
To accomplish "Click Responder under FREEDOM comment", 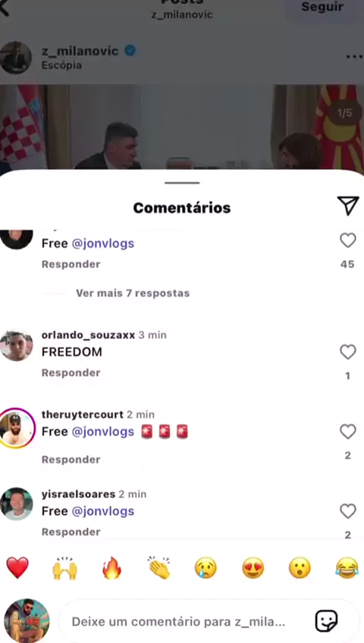I will click(x=71, y=373).
